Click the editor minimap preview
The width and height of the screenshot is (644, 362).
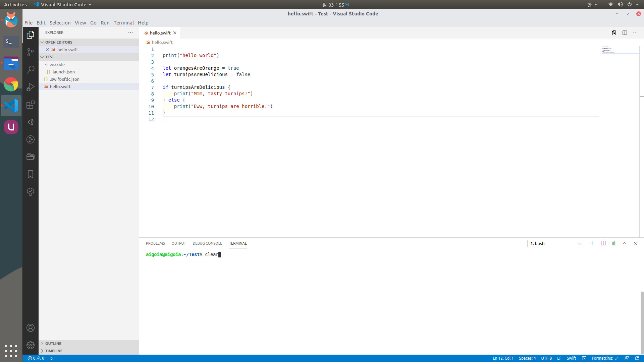point(609,50)
